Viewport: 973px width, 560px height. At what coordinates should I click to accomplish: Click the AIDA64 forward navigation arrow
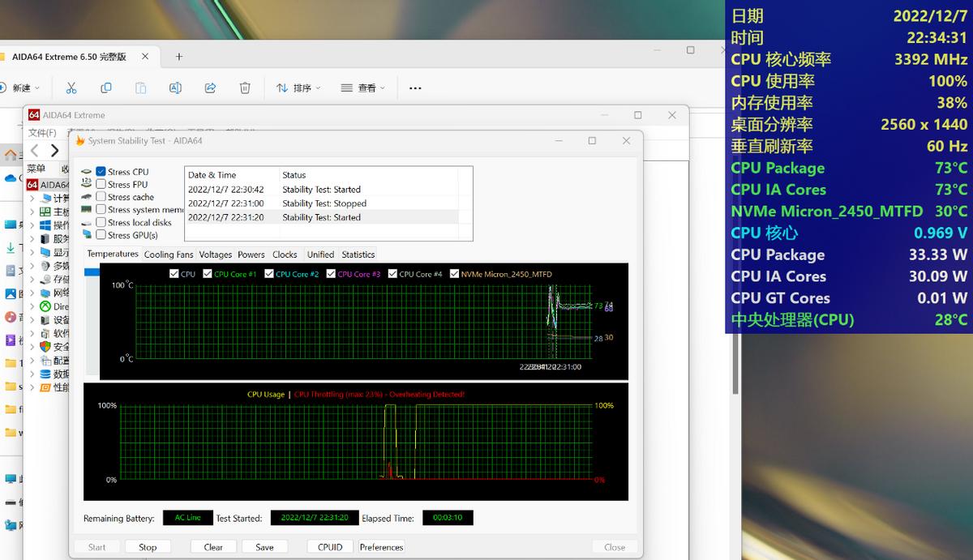(x=54, y=151)
